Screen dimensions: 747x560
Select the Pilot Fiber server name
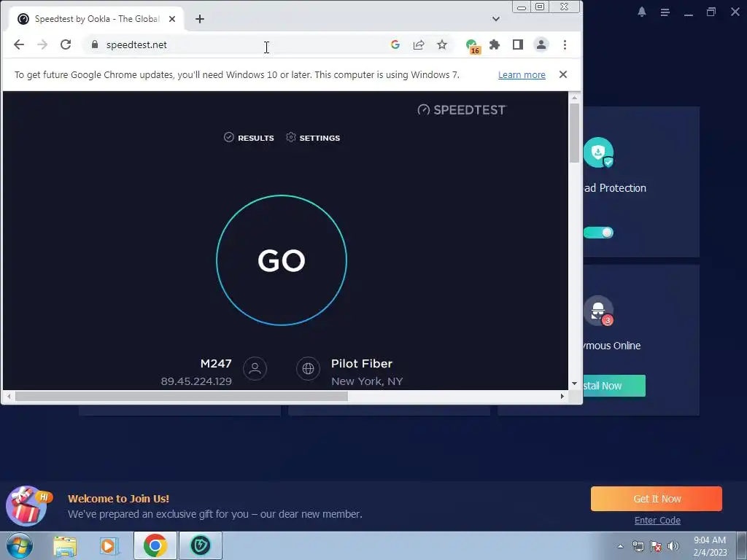[x=362, y=363]
